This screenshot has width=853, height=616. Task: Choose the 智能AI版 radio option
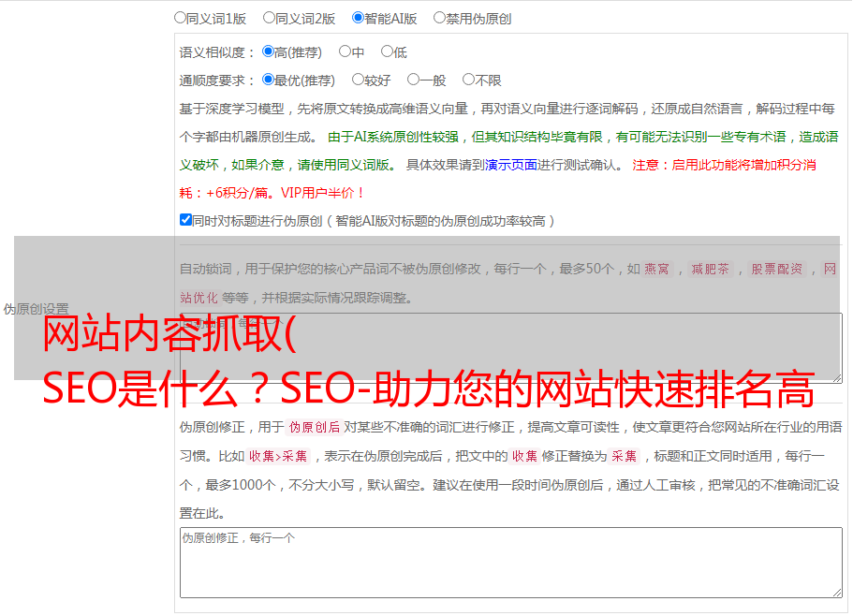tap(358, 18)
